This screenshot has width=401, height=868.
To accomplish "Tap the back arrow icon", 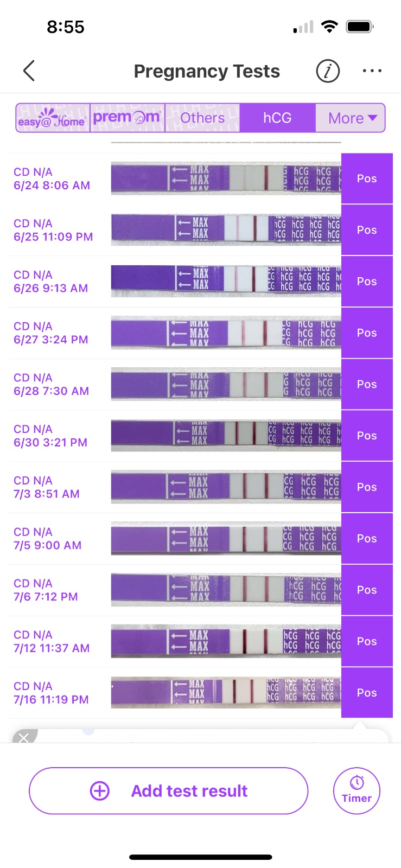I will [29, 71].
